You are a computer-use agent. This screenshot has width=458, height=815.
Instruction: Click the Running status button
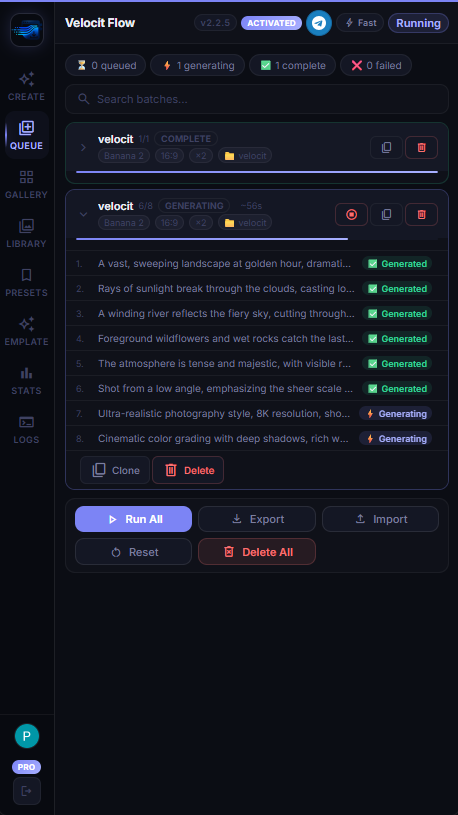(418, 23)
